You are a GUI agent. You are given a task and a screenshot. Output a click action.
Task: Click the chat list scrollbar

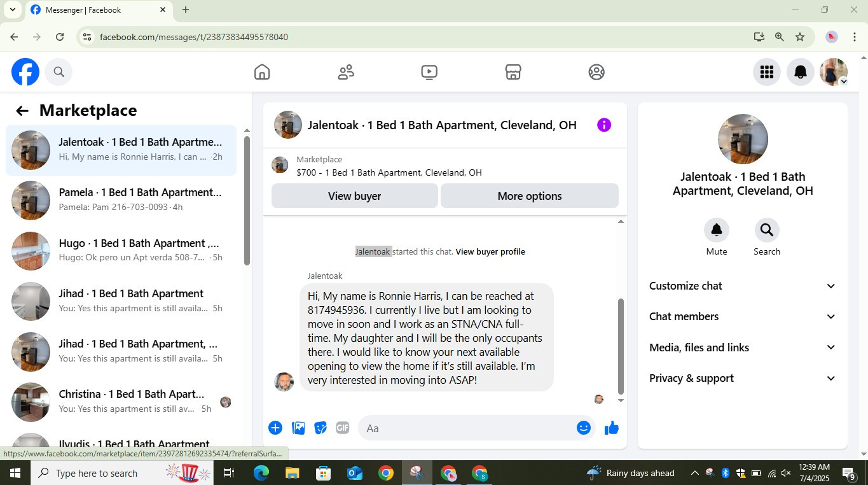(x=247, y=200)
